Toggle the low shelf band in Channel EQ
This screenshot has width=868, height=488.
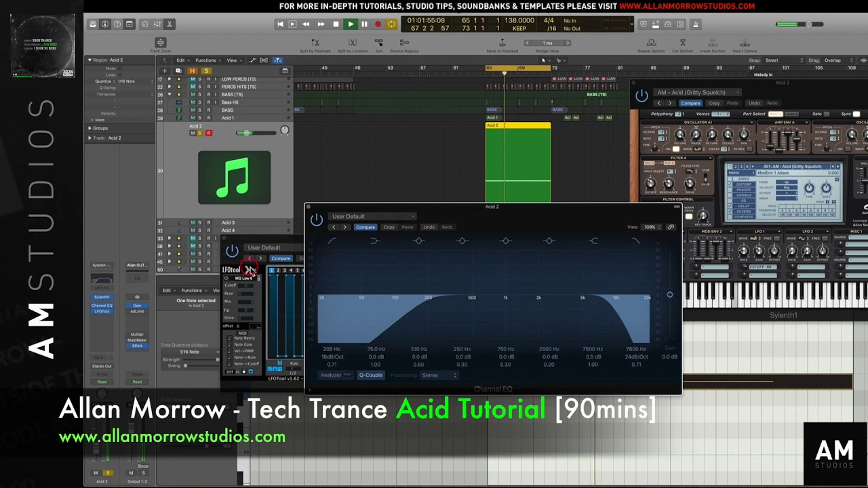click(x=375, y=241)
